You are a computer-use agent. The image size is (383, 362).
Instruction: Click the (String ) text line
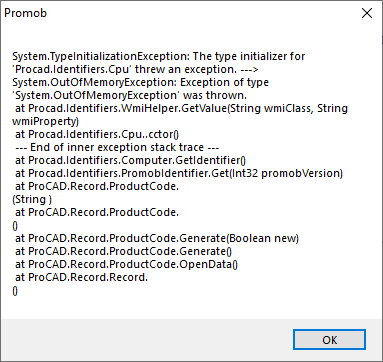pyautogui.click(x=32, y=199)
